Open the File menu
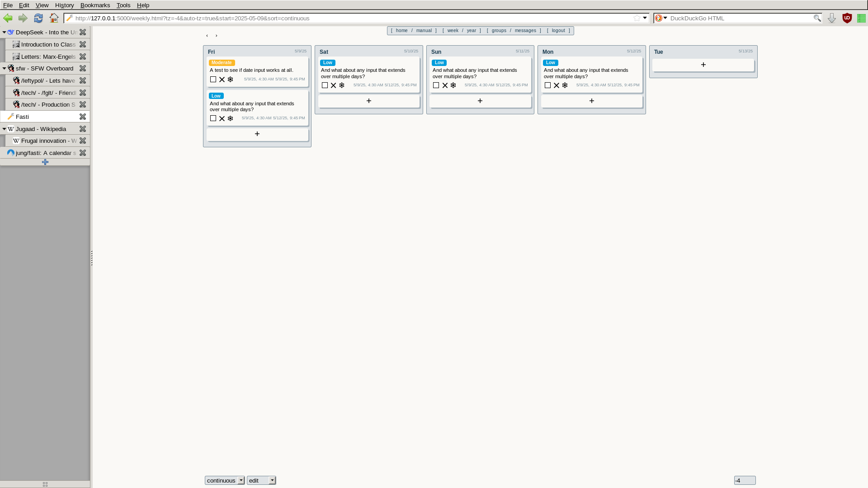 pyautogui.click(x=8, y=5)
